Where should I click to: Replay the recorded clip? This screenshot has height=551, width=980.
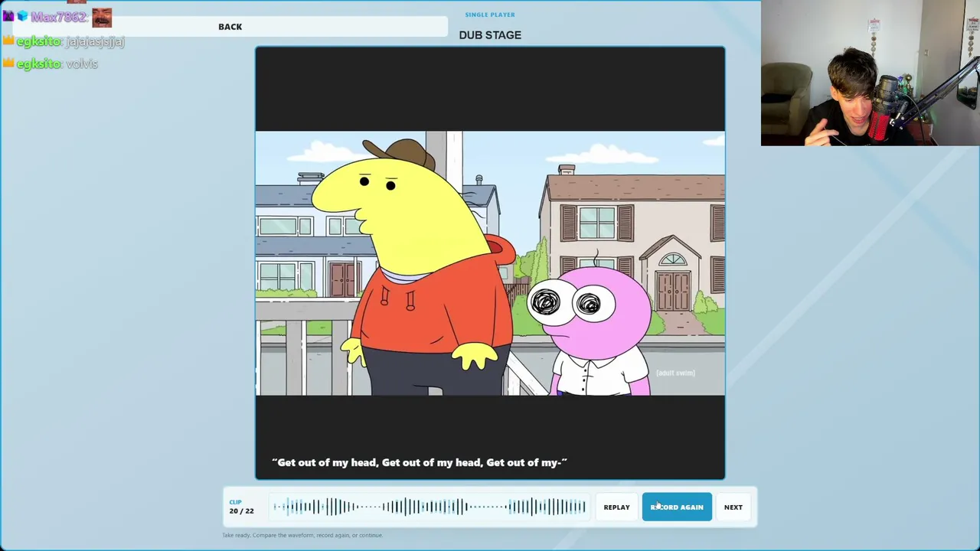616,507
